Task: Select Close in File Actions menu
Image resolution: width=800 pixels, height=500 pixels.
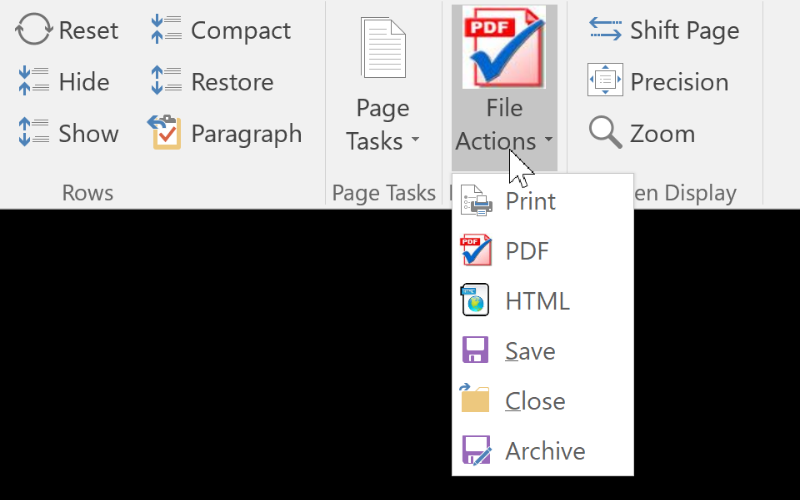Action: (x=535, y=401)
